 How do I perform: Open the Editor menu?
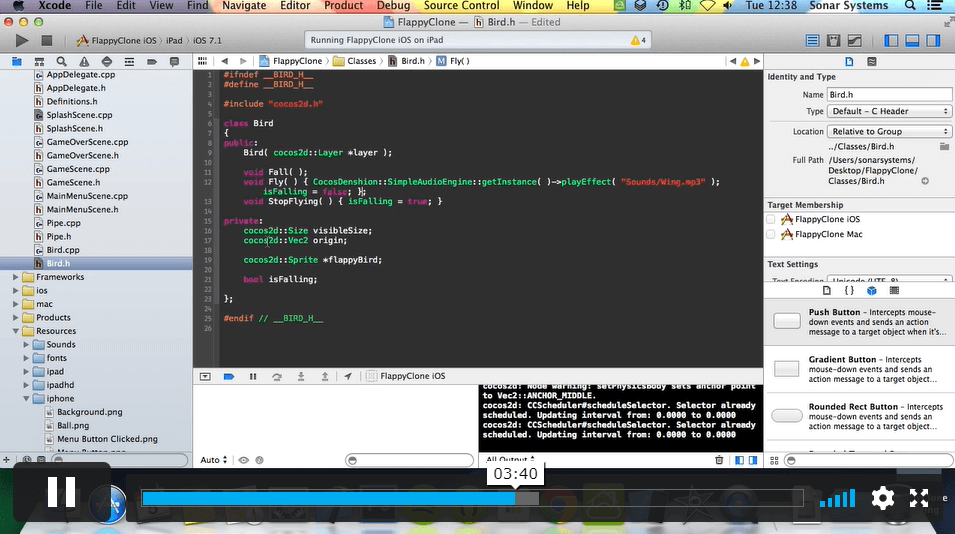coord(295,5)
